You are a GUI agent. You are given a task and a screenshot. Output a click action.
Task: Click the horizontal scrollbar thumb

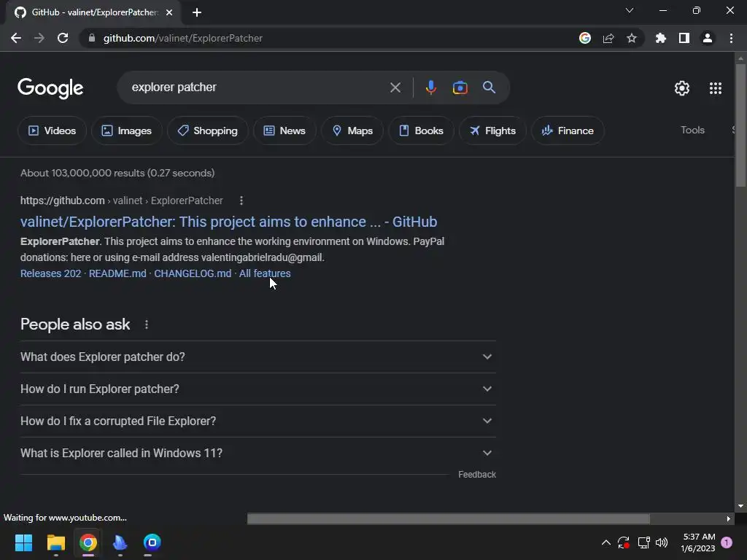coord(449,518)
